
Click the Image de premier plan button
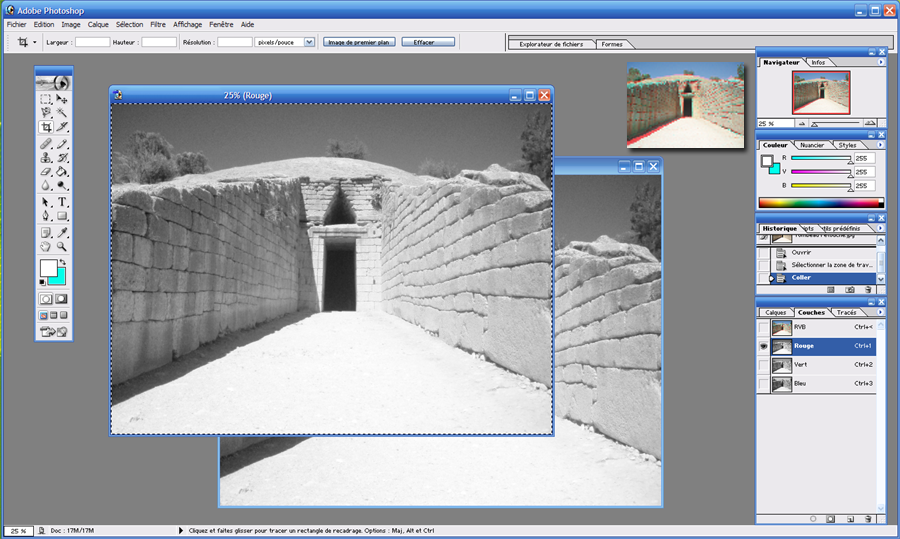pyautogui.click(x=360, y=42)
